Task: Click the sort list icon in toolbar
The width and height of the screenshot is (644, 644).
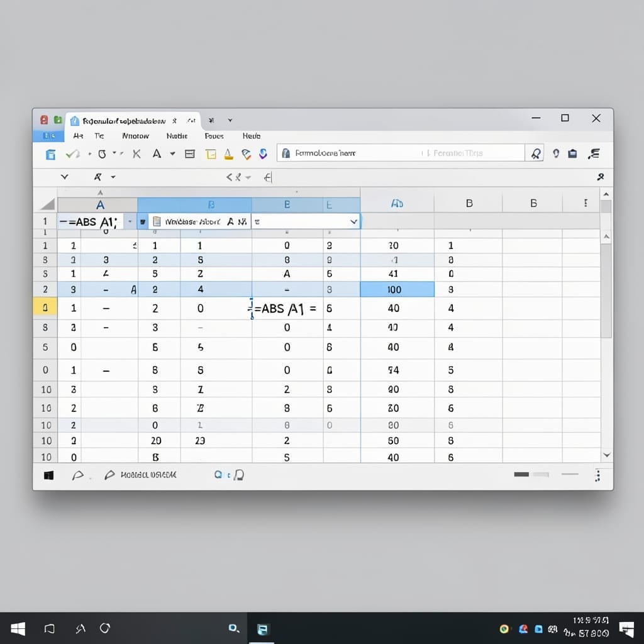Action: tap(594, 153)
